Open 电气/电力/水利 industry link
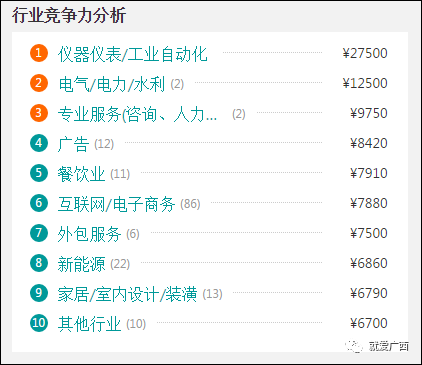This screenshot has width=422, height=365. tap(111, 84)
